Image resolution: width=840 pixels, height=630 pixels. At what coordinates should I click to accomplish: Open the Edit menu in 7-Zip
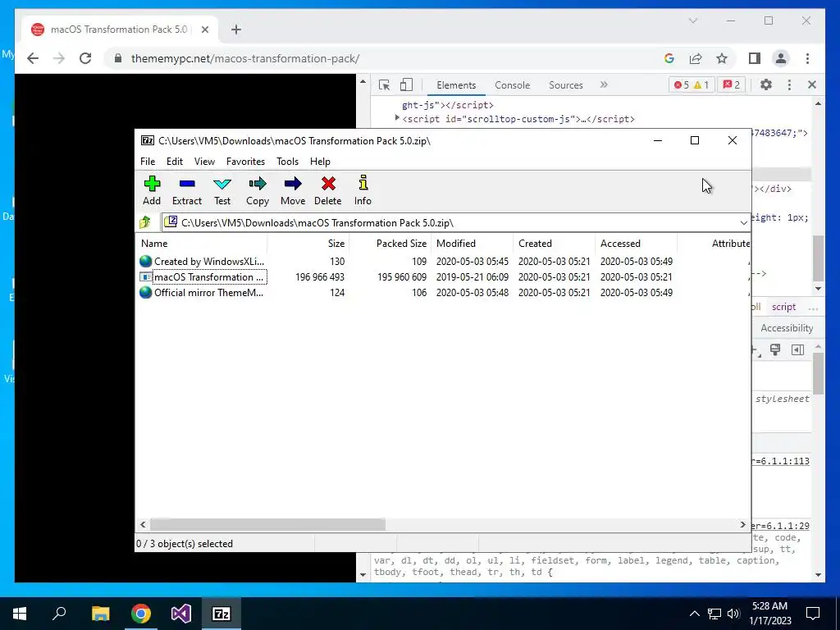point(175,162)
